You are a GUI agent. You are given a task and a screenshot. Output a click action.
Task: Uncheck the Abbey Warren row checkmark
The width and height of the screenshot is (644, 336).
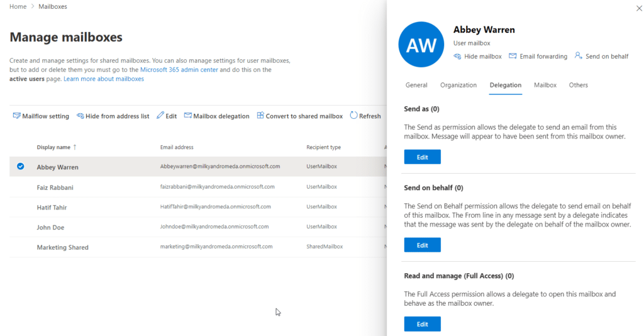[21, 166]
